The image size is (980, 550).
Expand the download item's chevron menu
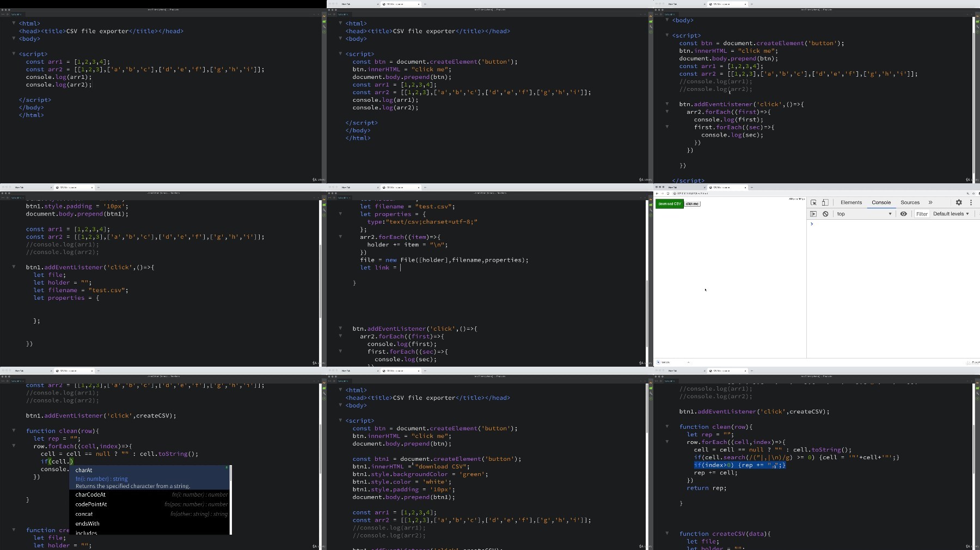[x=688, y=362]
